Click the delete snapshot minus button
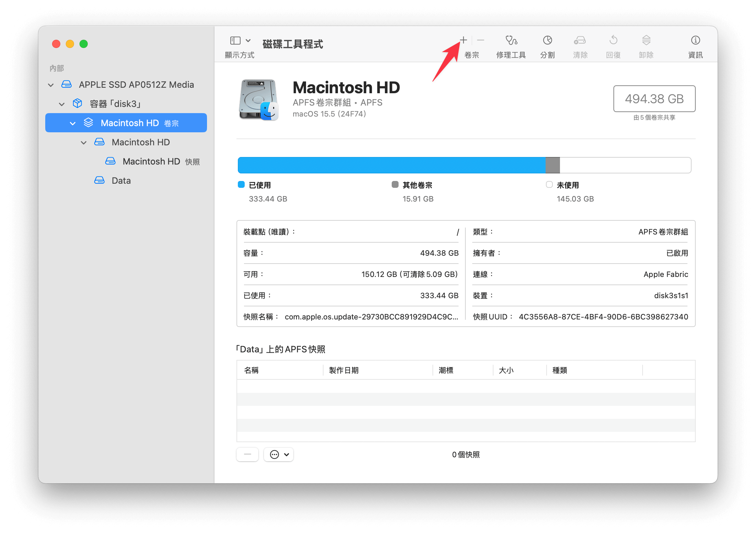The height and width of the screenshot is (534, 756). [247, 454]
